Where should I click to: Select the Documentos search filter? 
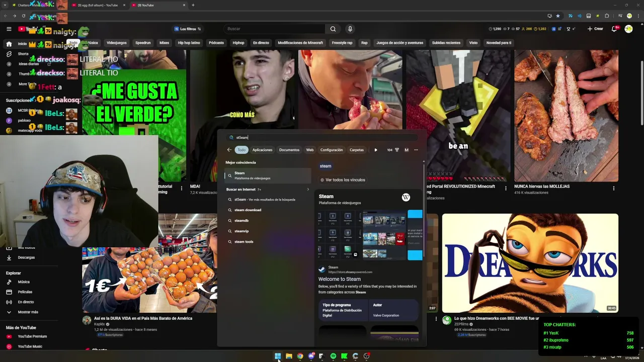point(289,150)
